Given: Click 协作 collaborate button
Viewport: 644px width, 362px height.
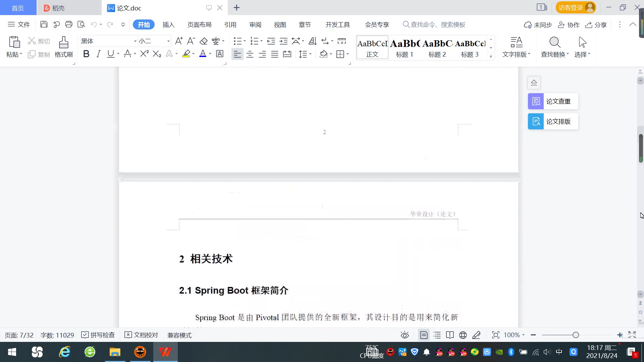Looking at the screenshot, I should tap(569, 25).
